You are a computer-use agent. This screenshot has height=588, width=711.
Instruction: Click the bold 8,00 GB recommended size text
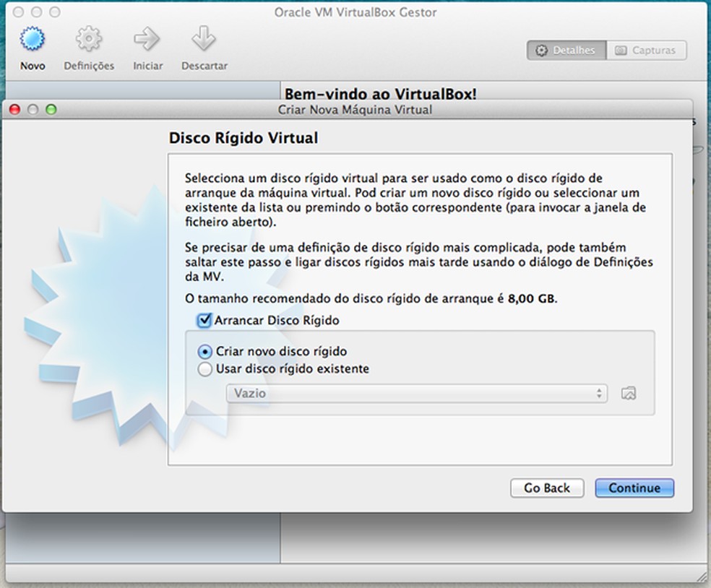(531, 298)
